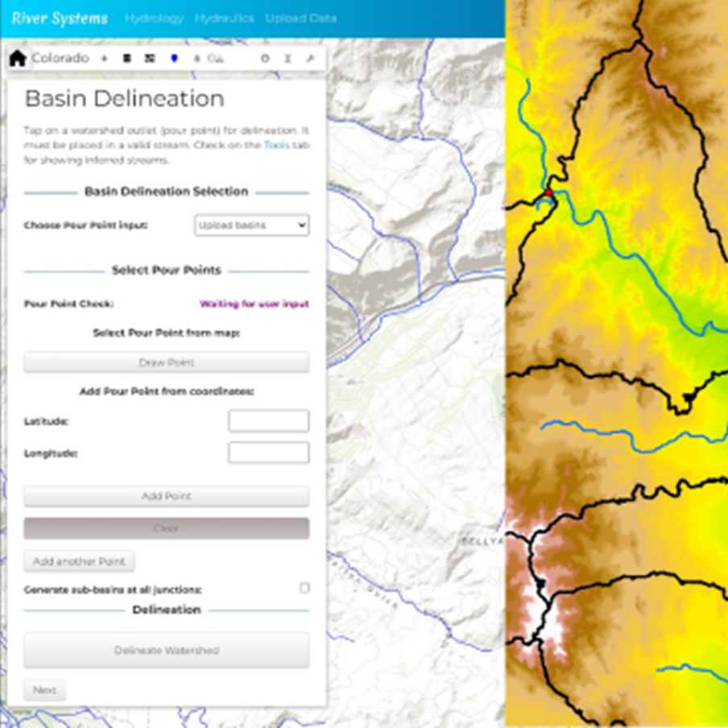Open the Hydrology menu
This screenshot has width=728, height=728.
tap(154, 18)
